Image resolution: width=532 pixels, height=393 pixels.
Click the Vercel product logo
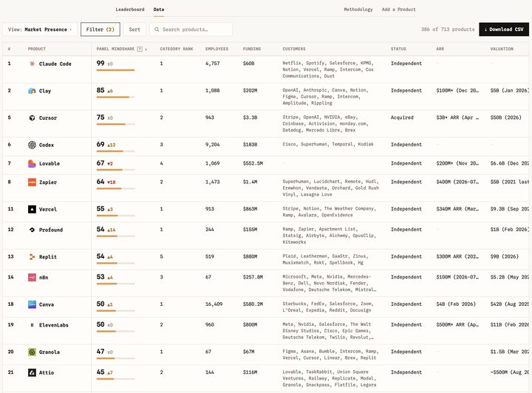click(32, 209)
